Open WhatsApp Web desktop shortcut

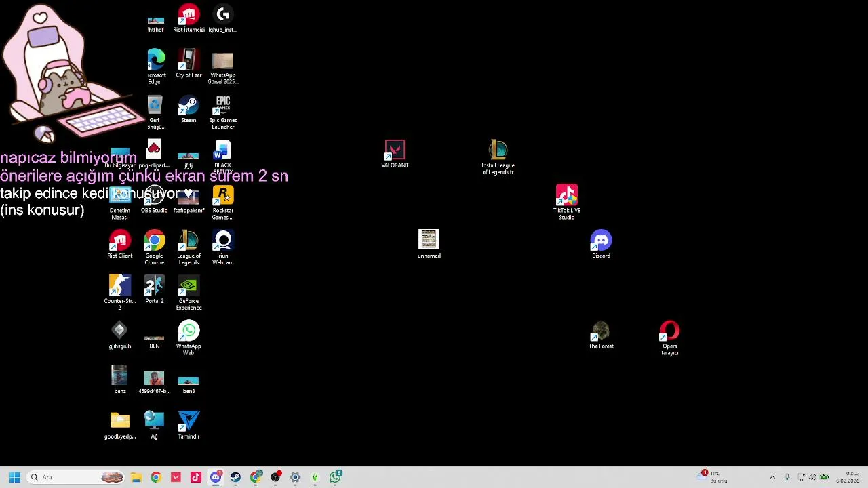(189, 338)
